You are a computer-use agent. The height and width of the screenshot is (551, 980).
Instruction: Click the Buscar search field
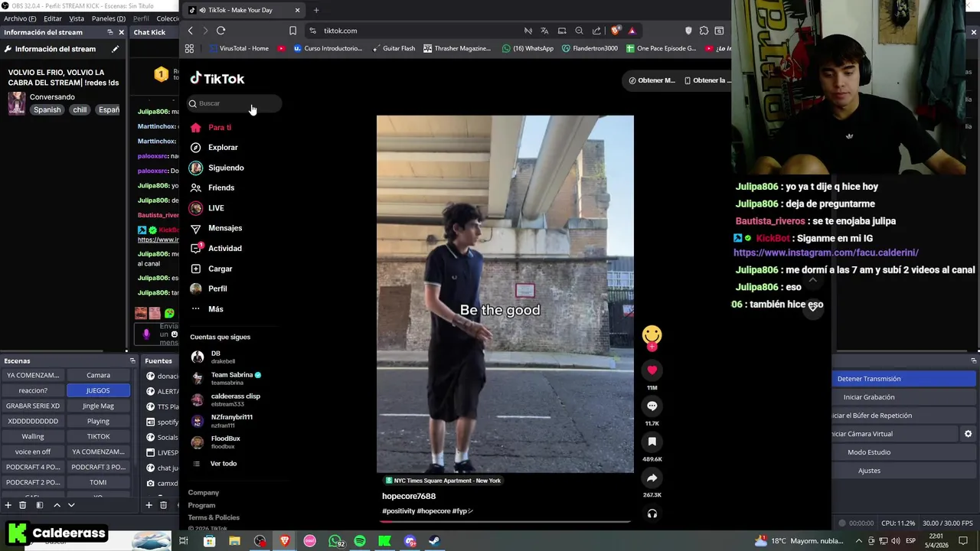tap(234, 103)
